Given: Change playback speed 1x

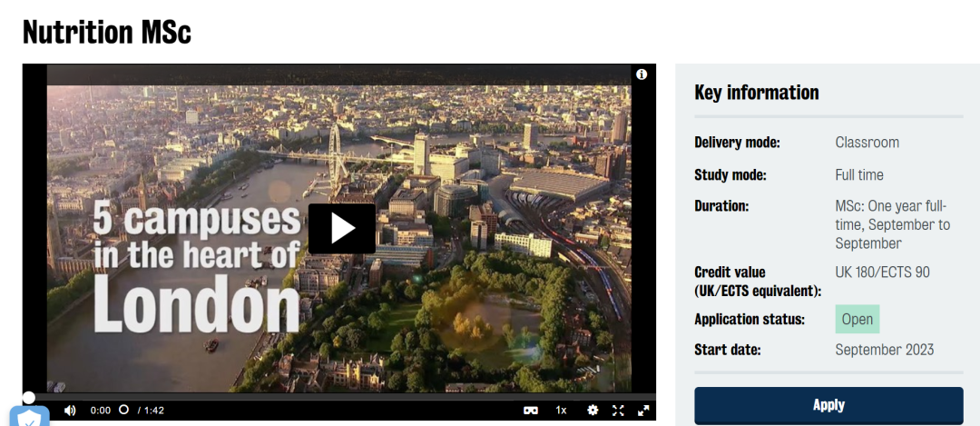Looking at the screenshot, I should click(x=562, y=411).
